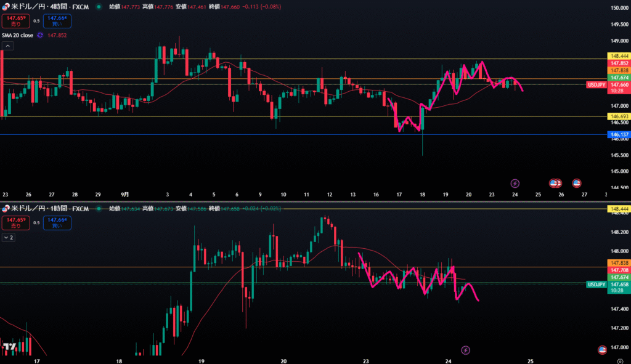
Task: Collapse the top chart indicator legend
Action: 7,46
